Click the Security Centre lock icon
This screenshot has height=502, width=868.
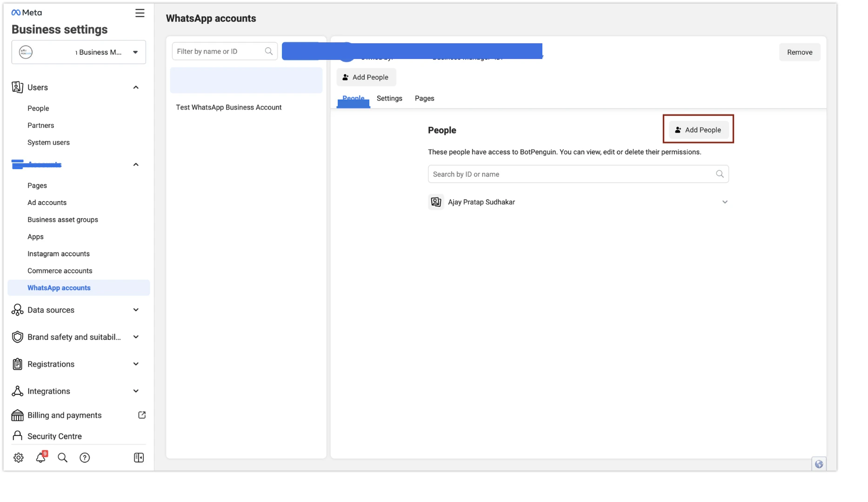pyautogui.click(x=17, y=436)
